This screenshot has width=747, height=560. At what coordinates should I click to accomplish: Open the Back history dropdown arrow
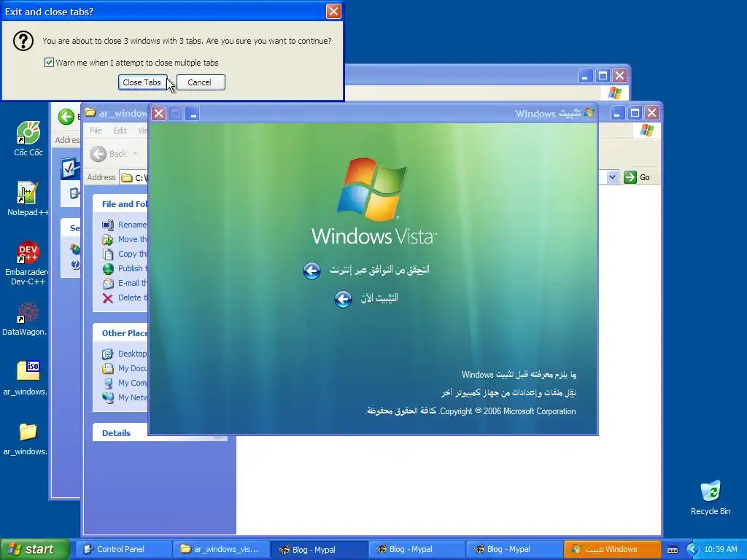(135, 154)
